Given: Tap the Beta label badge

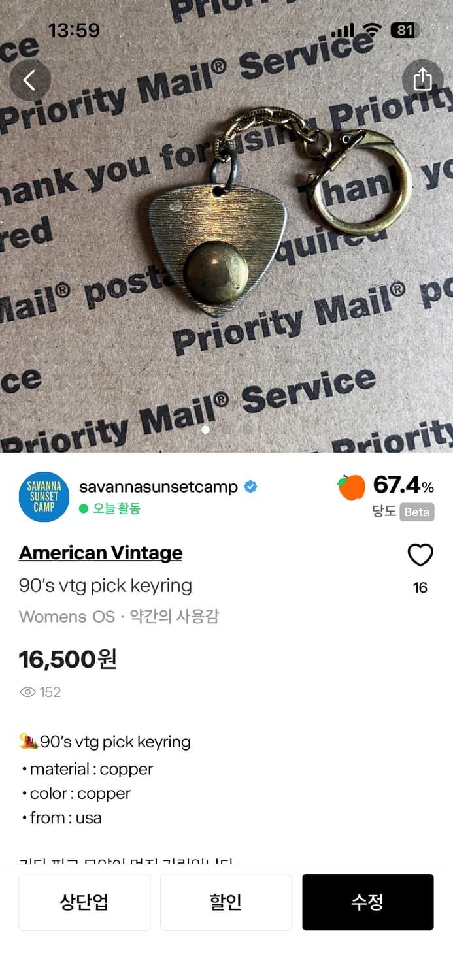Looking at the screenshot, I should tap(417, 512).
